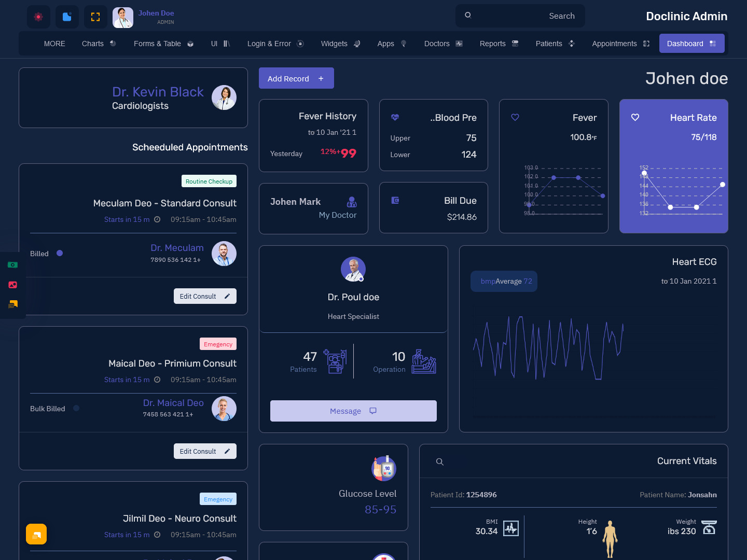The image size is (747, 560).
Task: Open the Forms & Table dropdown
Action: coord(163,44)
